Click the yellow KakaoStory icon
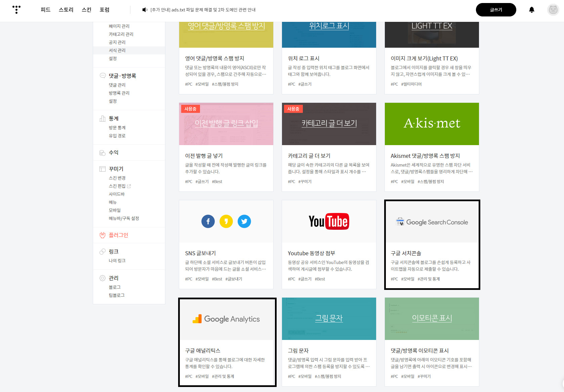The image size is (564, 392). [226, 221]
